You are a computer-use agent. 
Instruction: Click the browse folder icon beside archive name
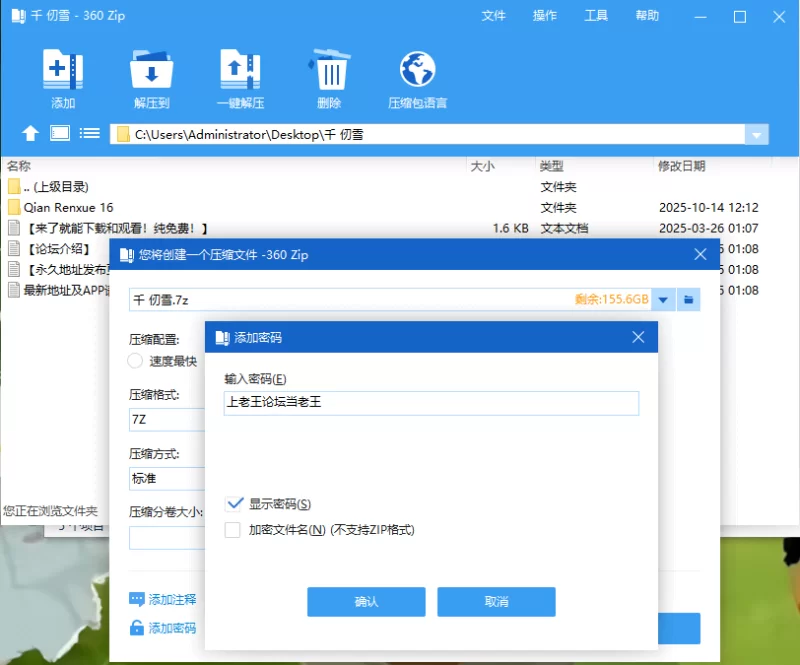point(689,299)
